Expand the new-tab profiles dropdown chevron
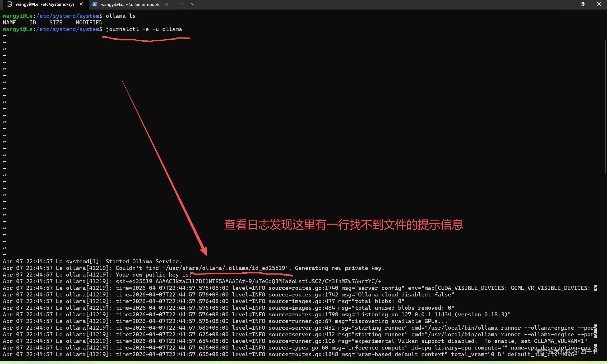The width and height of the screenshot is (607, 364). coord(193,4)
